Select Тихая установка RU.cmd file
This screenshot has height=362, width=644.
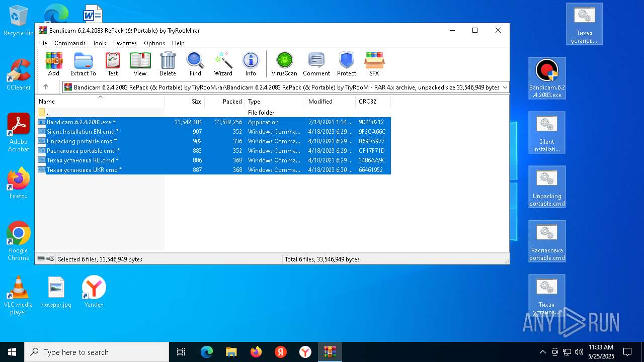213,160
